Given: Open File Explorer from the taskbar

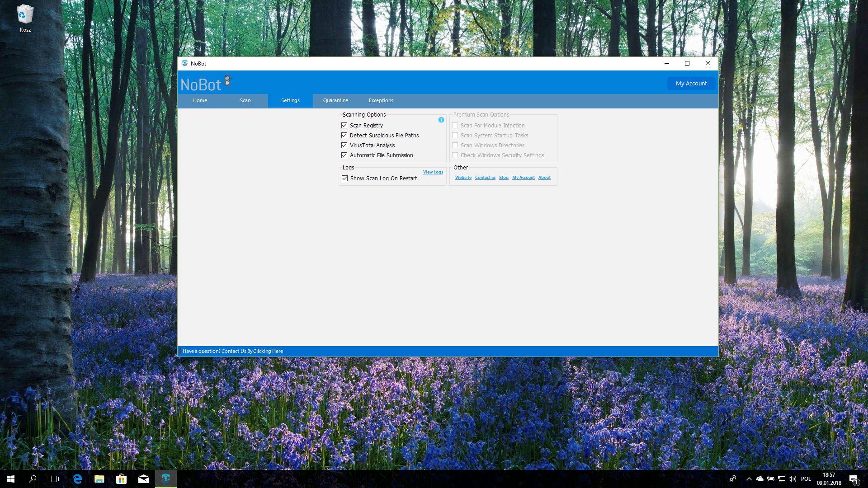Looking at the screenshot, I should (x=99, y=479).
